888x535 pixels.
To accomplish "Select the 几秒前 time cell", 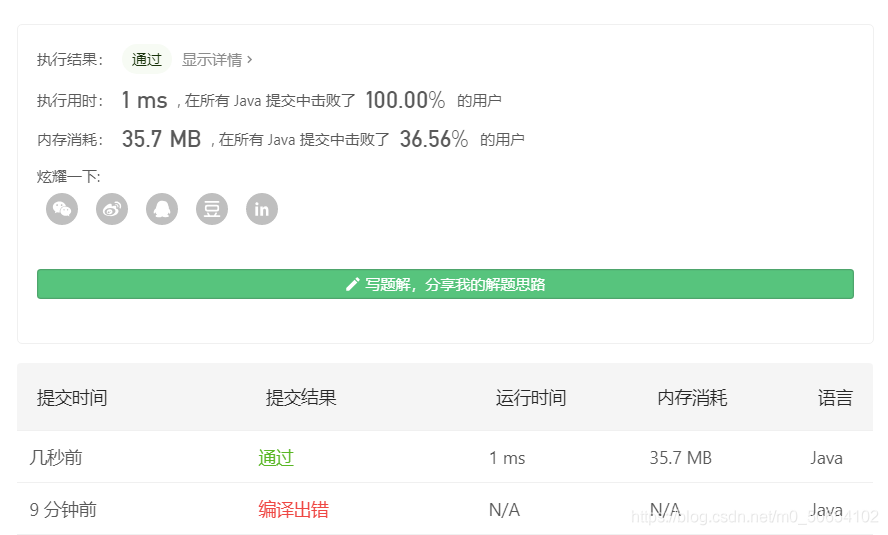I will (x=56, y=457).
